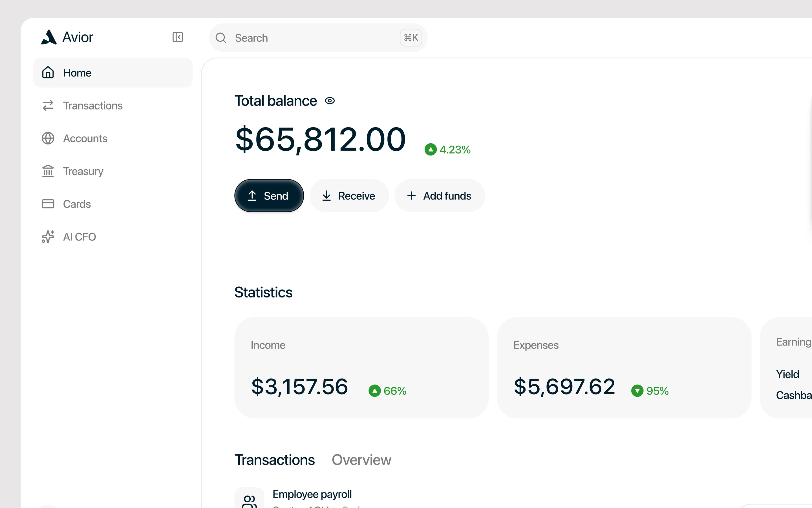Click the AI CFO sparkle icon
This screenshot has height=508, width=812.
coord(48,237)
